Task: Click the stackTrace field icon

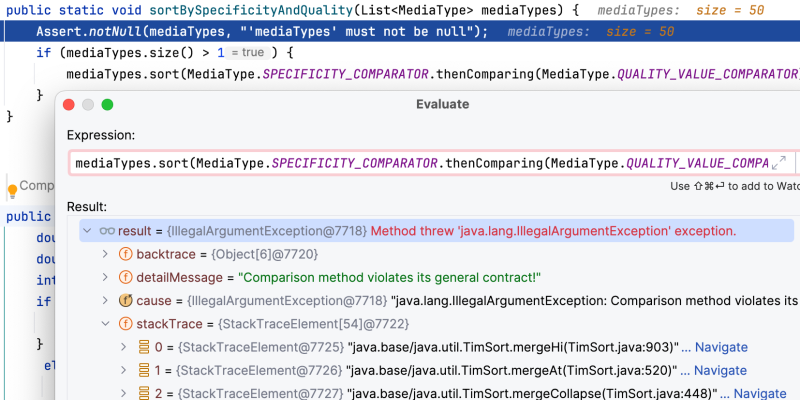Action: 126,323
